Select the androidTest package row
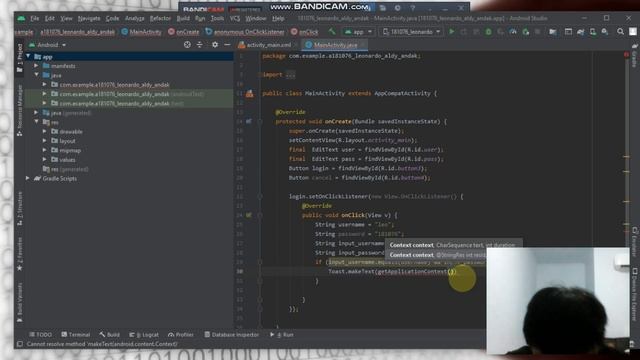 129,94
